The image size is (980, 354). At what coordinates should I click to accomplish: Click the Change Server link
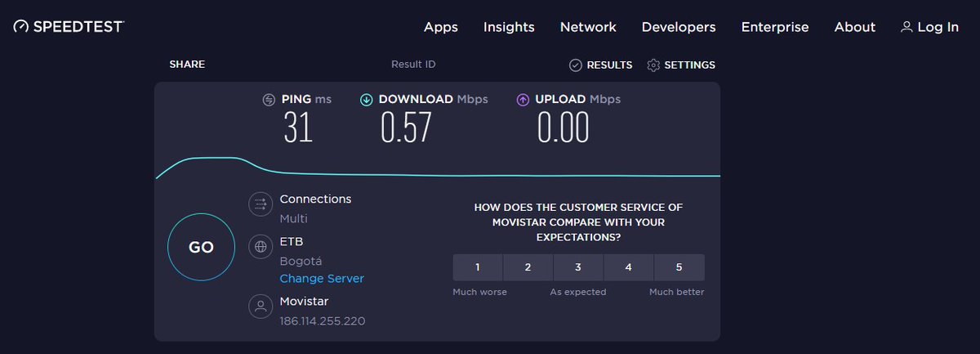tap(322, 279)
